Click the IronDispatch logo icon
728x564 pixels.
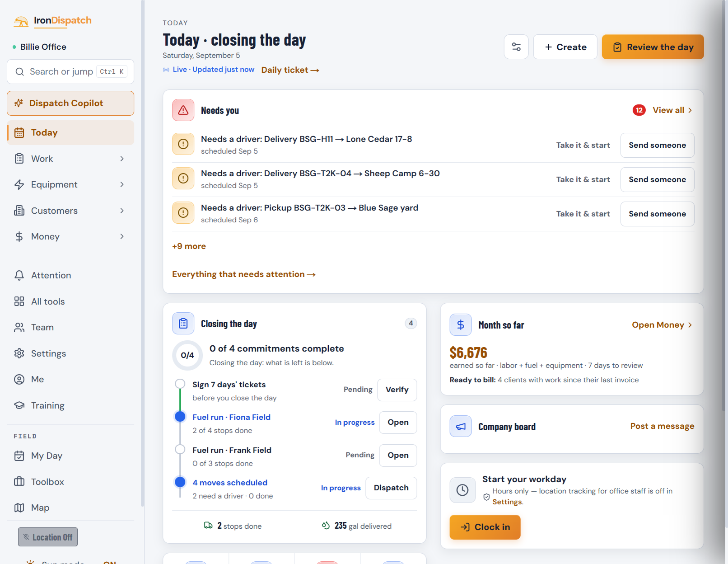coord(21,21)
